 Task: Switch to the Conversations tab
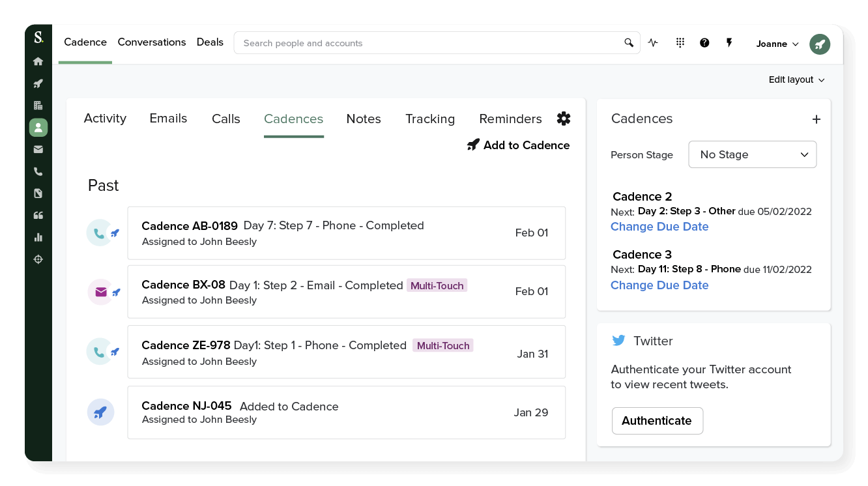[x=152, y=42]
